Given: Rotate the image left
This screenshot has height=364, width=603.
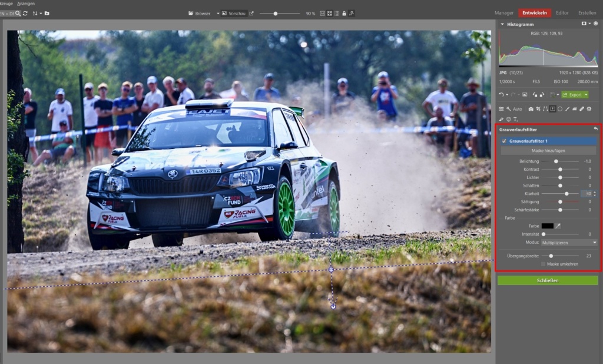Looking at the screenshot, I should coord(535,95).
